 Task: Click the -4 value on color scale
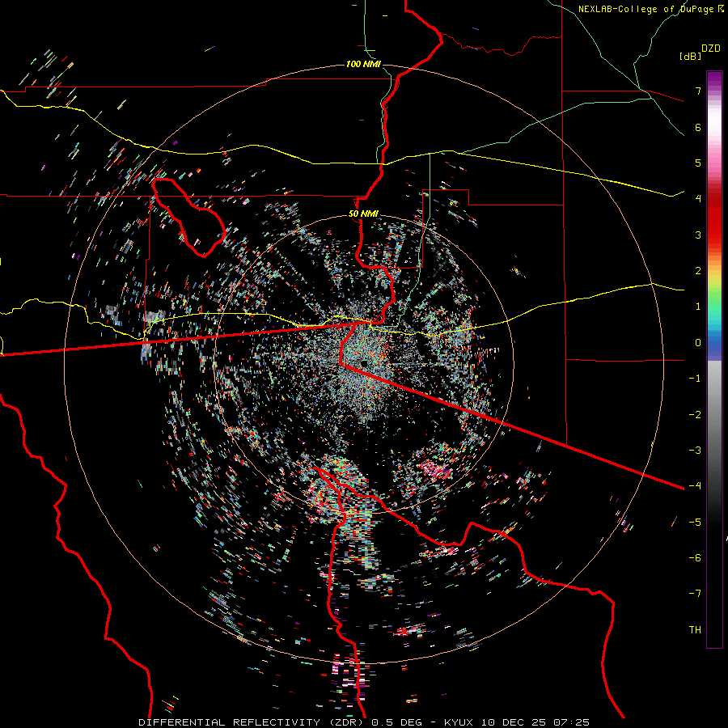tap(695, 486)
